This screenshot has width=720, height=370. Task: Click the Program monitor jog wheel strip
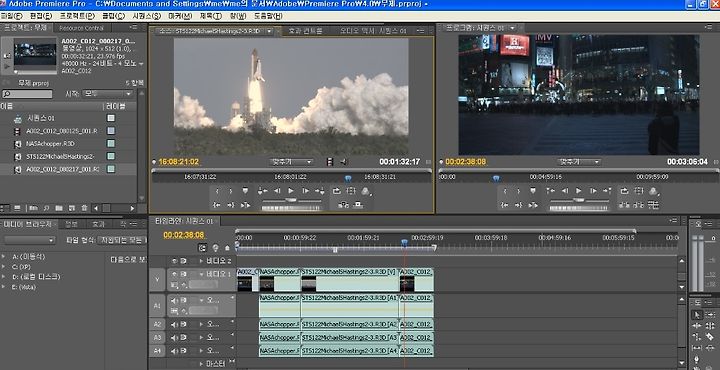(x=579, y=208)
